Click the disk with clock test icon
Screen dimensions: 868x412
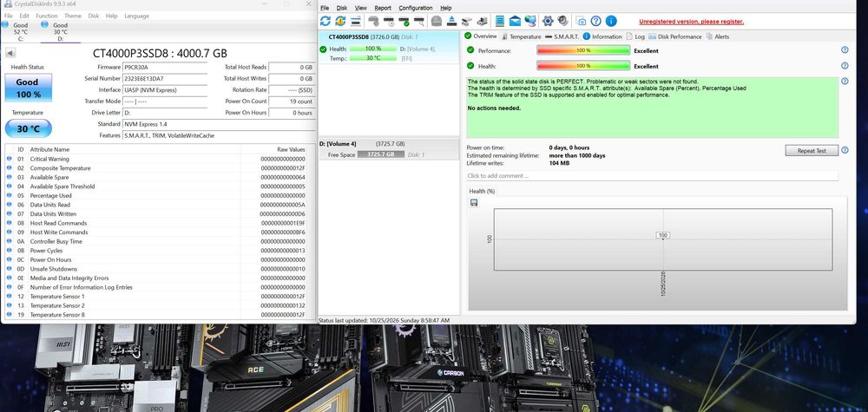pos(389,21)
